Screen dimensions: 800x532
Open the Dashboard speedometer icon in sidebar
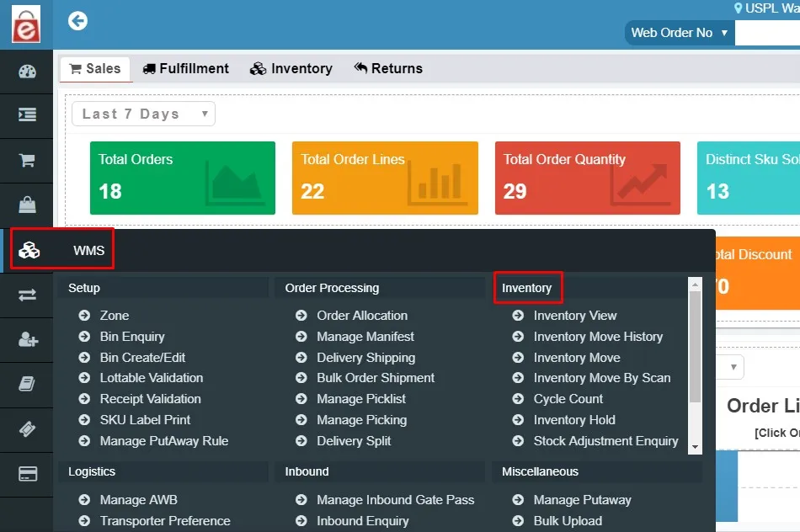27,72
